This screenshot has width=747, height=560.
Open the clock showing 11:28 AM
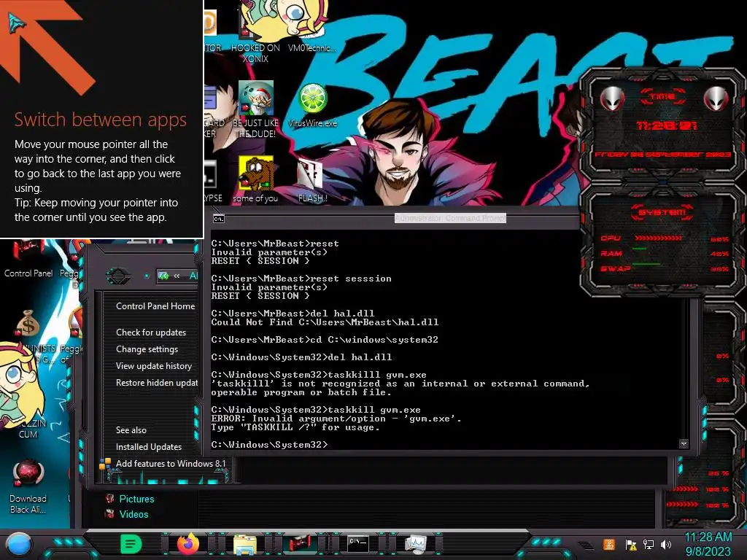coord(708,544)
